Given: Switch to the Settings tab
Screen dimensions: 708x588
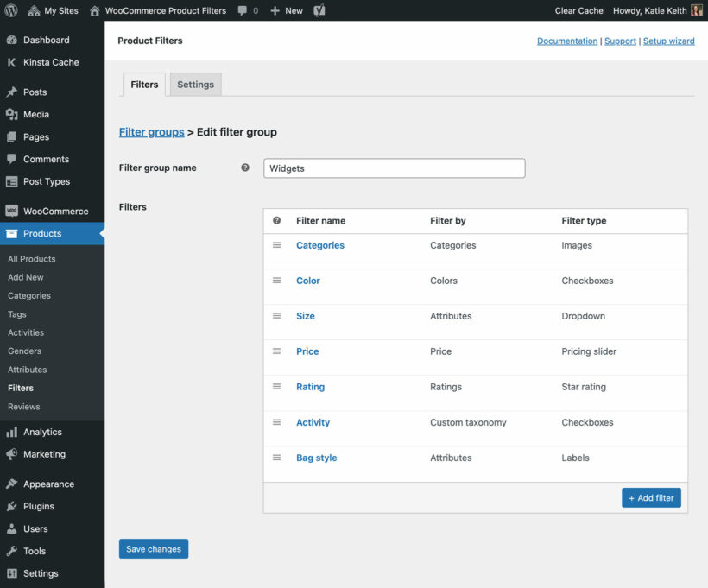Looking at the screenshot, I should [x=195, y=84].
